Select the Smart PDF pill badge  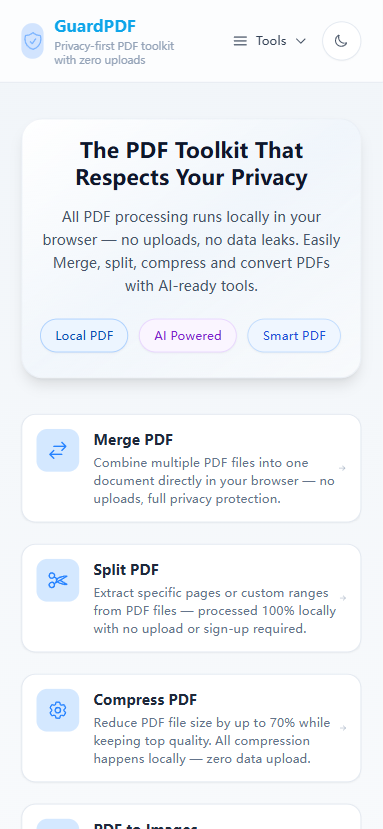pyautogui.click(x=294, y=336)
